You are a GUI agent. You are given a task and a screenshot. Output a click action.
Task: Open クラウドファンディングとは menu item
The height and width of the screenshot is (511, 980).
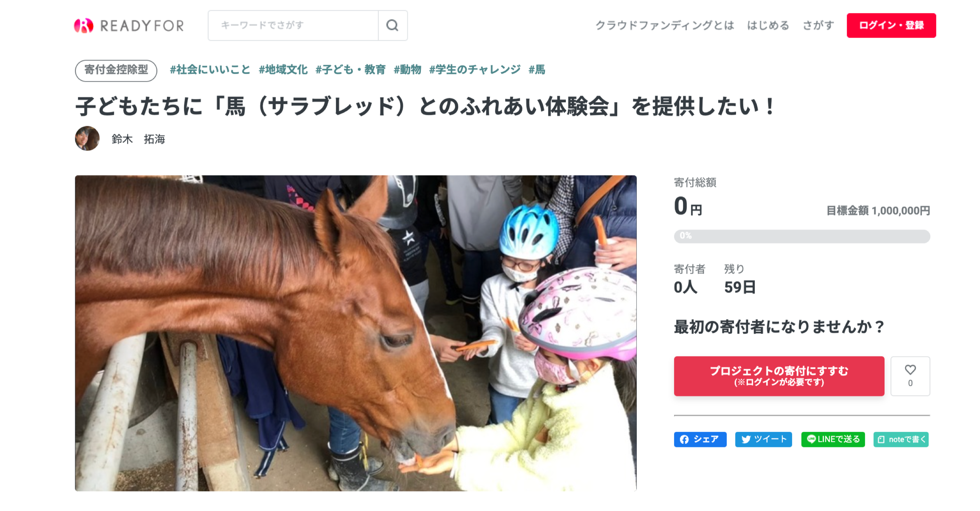coord(665,25)
